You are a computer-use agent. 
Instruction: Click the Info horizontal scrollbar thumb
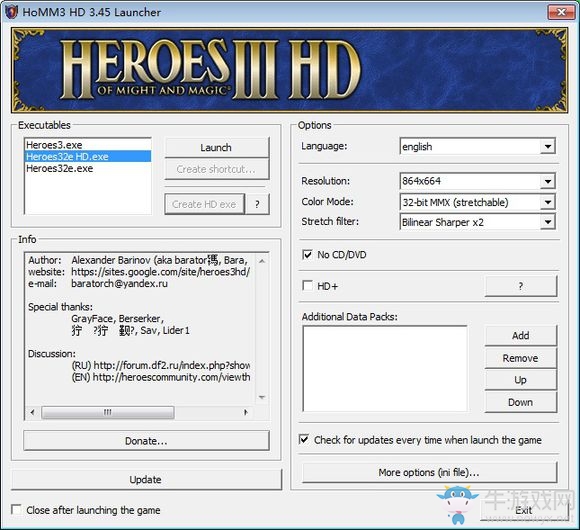click(x=108, y=412)
